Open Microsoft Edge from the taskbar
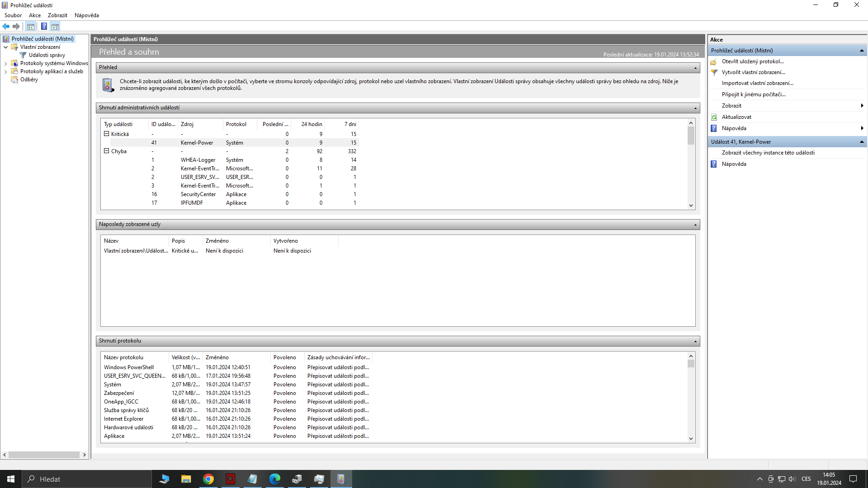This screenshot has height=488, width=868. (274, 479)
